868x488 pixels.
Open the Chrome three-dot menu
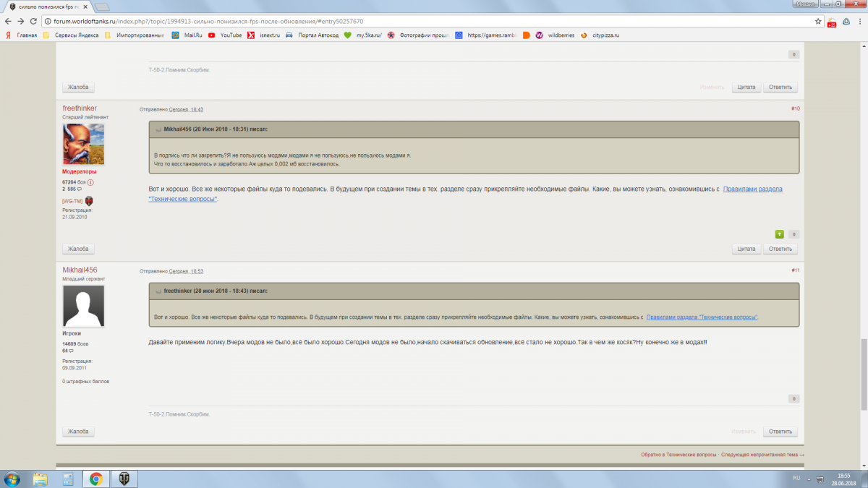pyautogui.click(x=860, y=22)
